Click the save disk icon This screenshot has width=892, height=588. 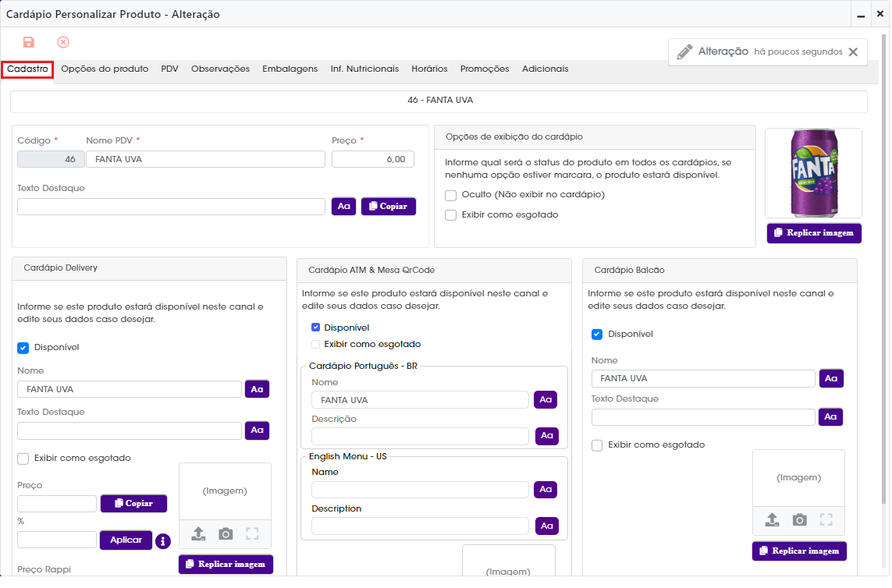(x=28, y=42)
